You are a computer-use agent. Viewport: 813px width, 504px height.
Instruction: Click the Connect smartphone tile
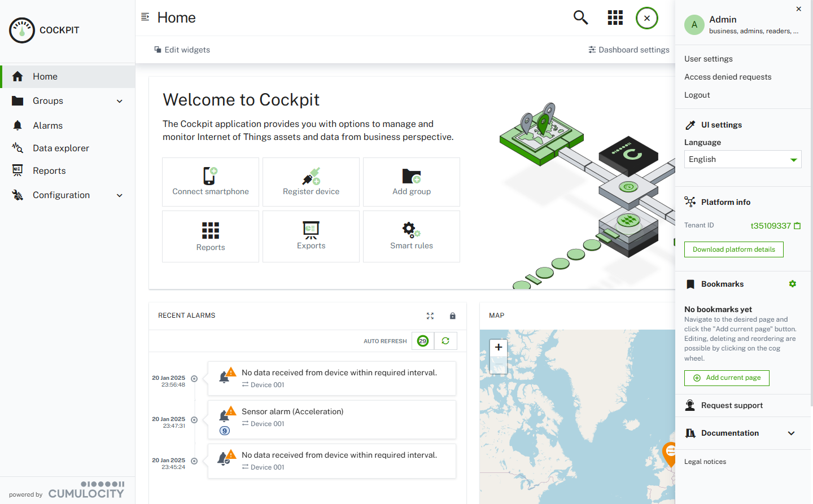tap(211, 182)
